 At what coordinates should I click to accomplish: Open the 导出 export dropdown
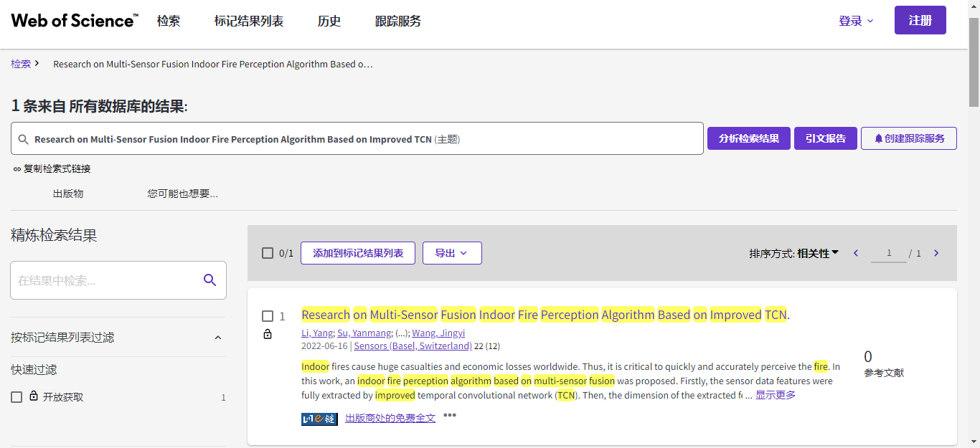pyautogui.click(x=451, y=253)
